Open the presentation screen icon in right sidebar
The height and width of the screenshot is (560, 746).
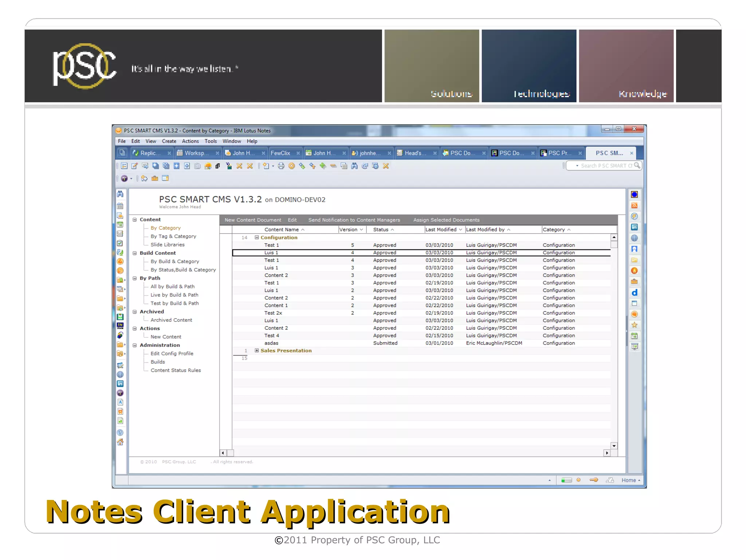[634, 347]
